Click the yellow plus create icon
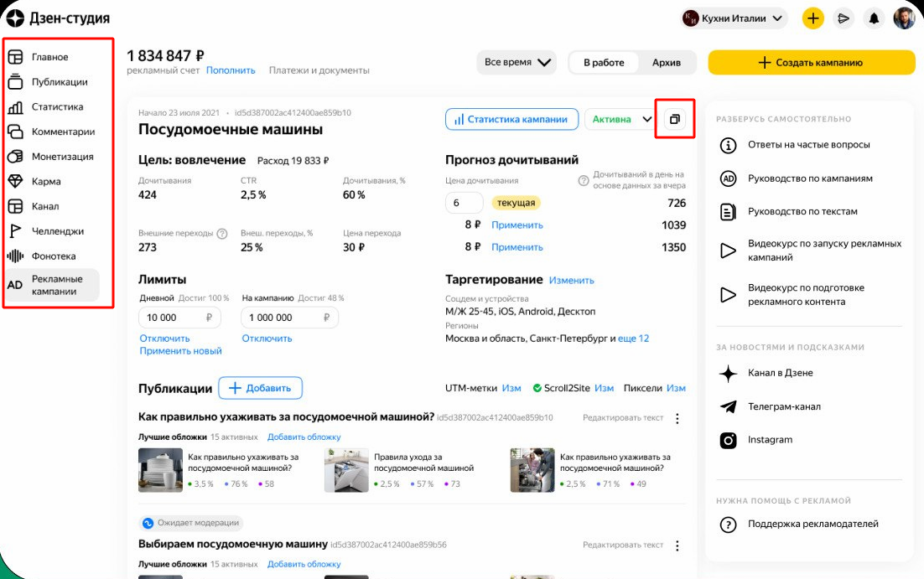924x579 pixels. (812, 18)
